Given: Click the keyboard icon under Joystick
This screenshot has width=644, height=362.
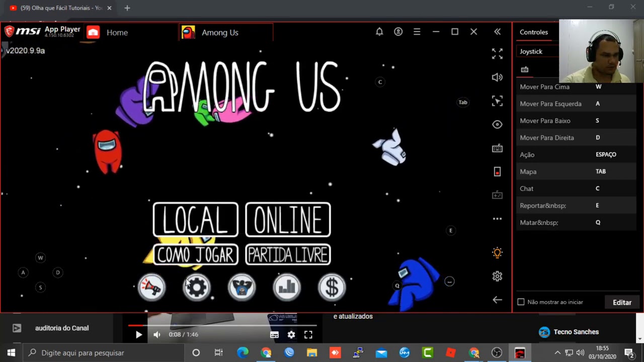Looking at the screenshot, I should point(525,69).
